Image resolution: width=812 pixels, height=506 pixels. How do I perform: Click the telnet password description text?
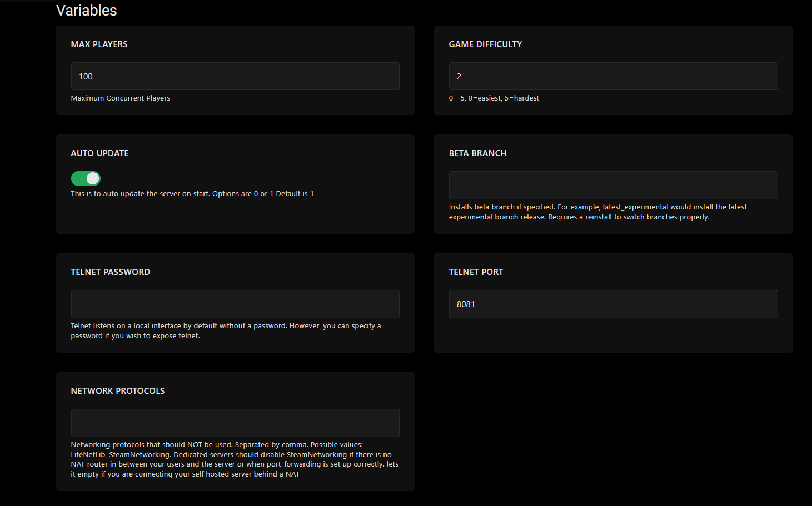click(226, 330)
